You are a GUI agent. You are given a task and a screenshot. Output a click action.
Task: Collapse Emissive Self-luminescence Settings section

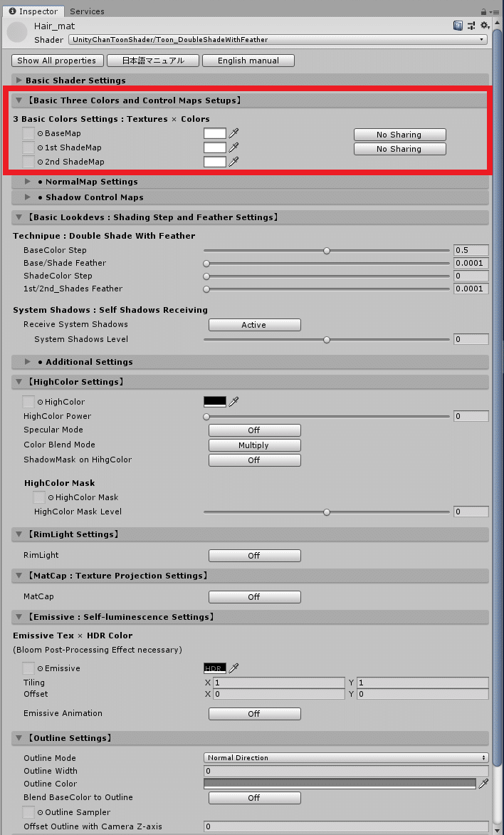tap(250, 617)
